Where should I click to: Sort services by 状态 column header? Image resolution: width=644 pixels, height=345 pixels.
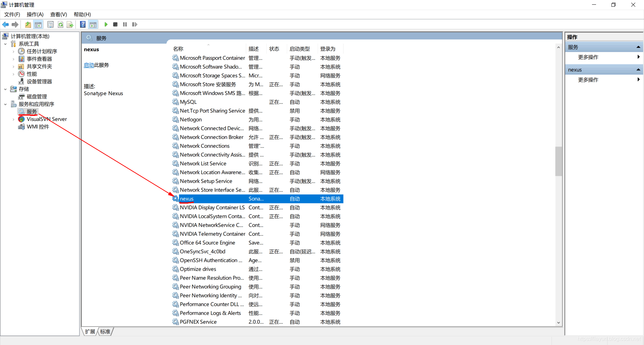(x=277, y=49)
